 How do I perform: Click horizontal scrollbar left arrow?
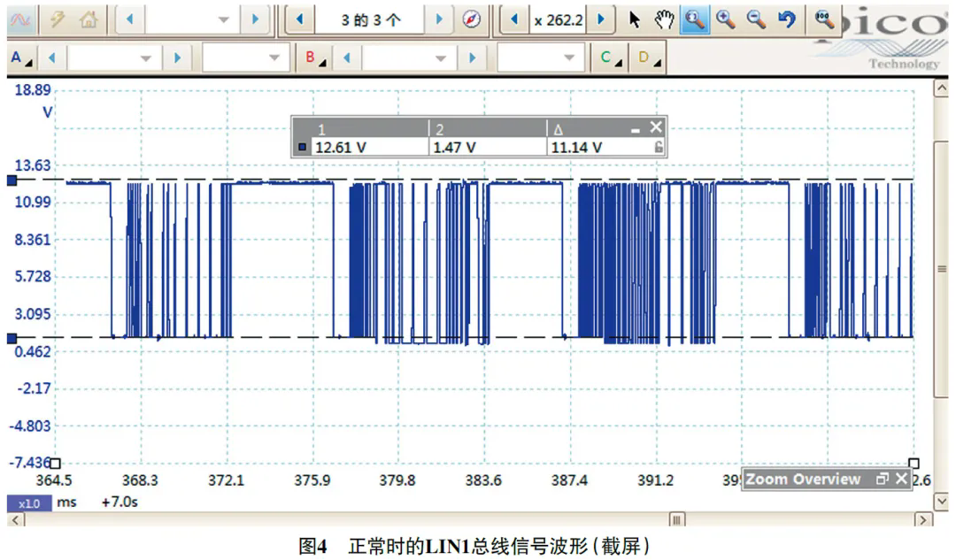pyautogui.click(x=15, y=520)
